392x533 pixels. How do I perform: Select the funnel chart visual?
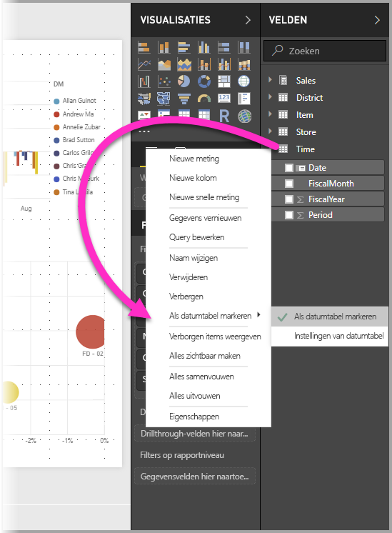point(184,99)
